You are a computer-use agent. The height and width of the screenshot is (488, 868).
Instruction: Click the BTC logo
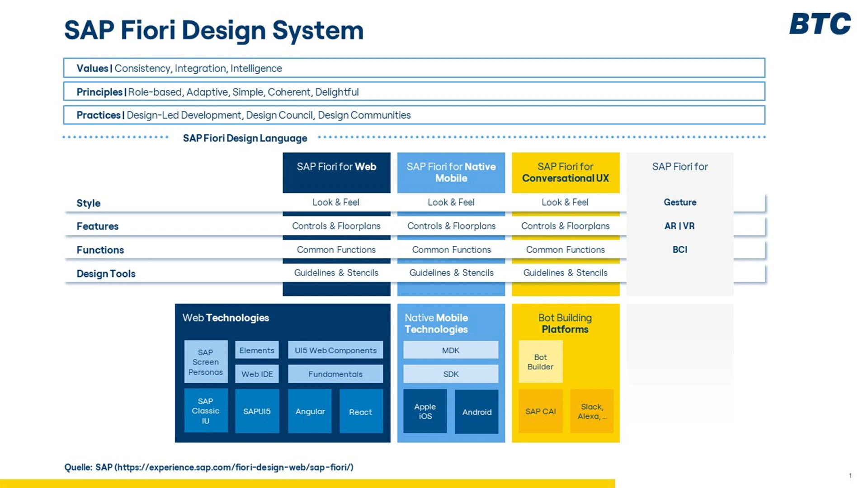(x=820, y=23)
